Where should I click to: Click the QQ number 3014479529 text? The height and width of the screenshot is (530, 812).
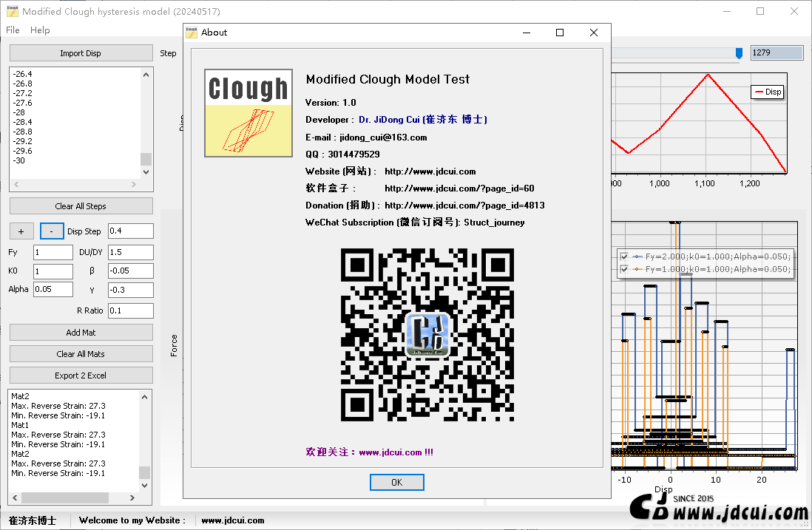tap(353, 154)
